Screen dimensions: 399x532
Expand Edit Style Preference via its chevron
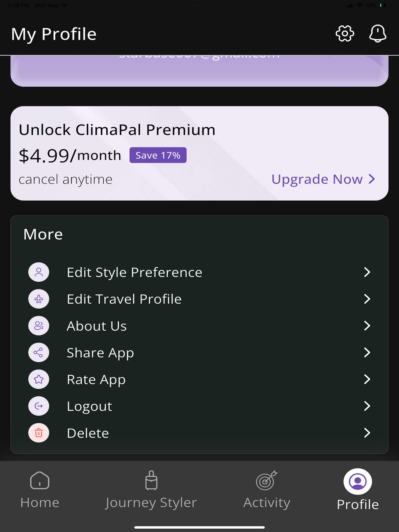(367, 272)
